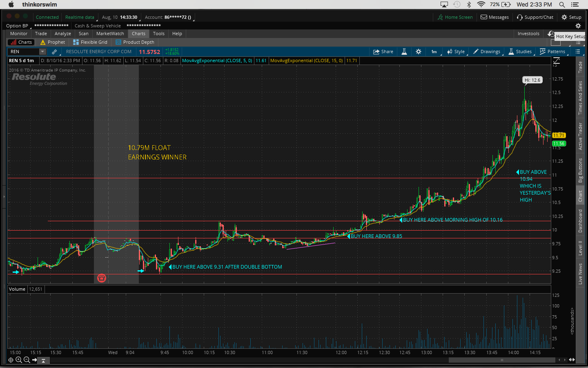Open Support/Chat from top bar
The image size is (588, 368).
coord(535,17)
